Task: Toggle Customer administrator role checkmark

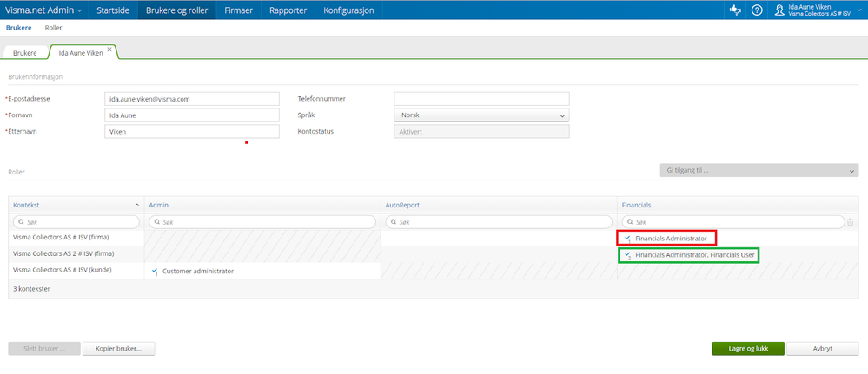Action: point(155,271)
